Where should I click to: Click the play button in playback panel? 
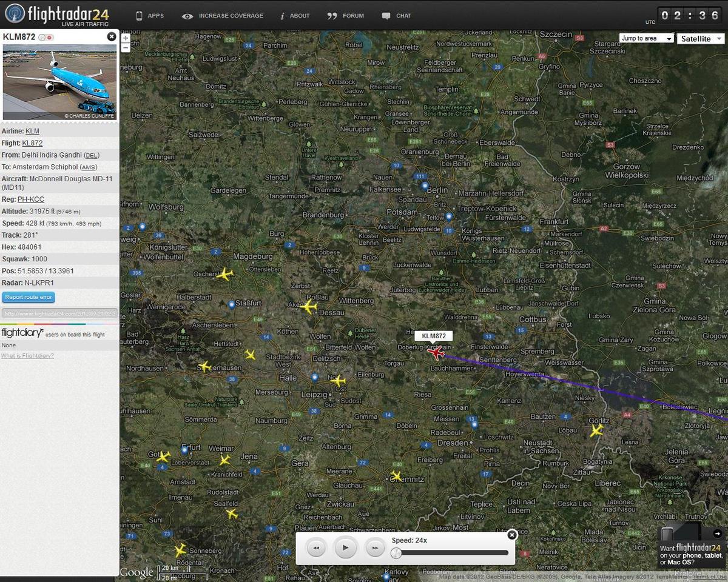point(345,548)
